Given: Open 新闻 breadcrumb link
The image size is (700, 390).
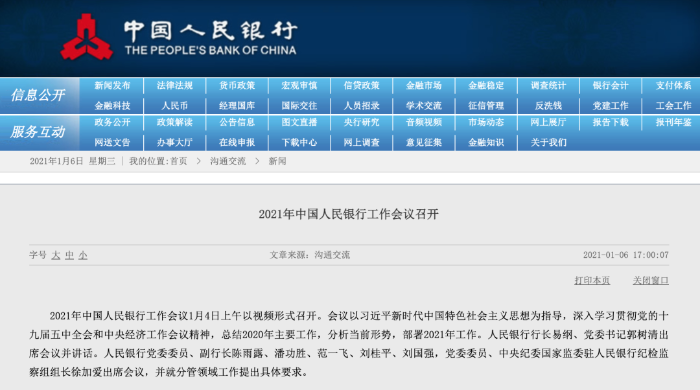Looking at the screenshot, I should [x=277, y=161].
